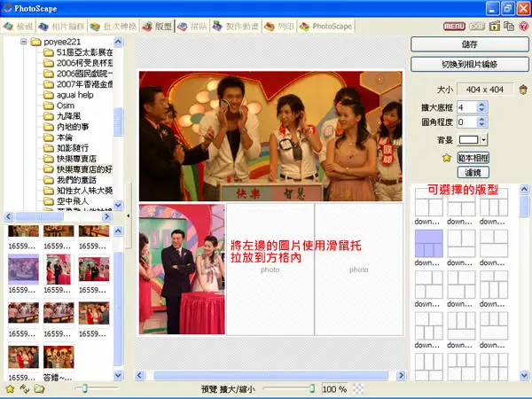Click the yellow star beside the frame button
532x399 pixels.
(447, 158)
